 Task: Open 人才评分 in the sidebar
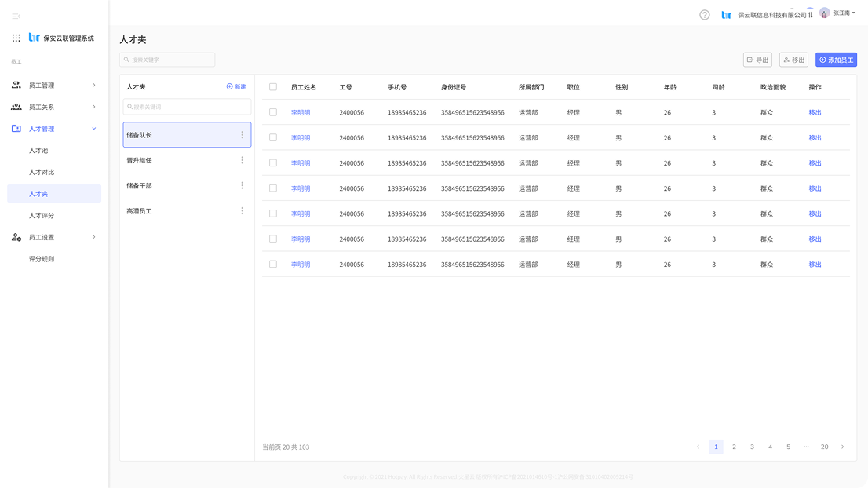click(42, 216)
